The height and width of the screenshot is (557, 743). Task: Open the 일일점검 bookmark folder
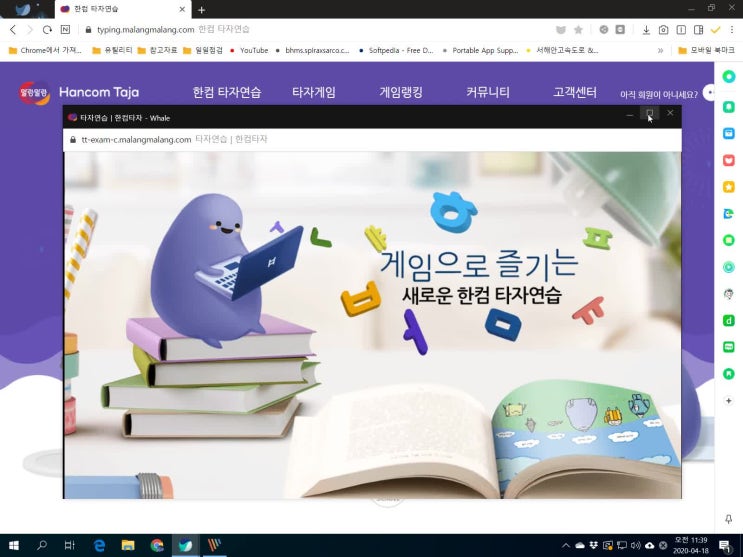pyautogui.click(x=203, y=50)
